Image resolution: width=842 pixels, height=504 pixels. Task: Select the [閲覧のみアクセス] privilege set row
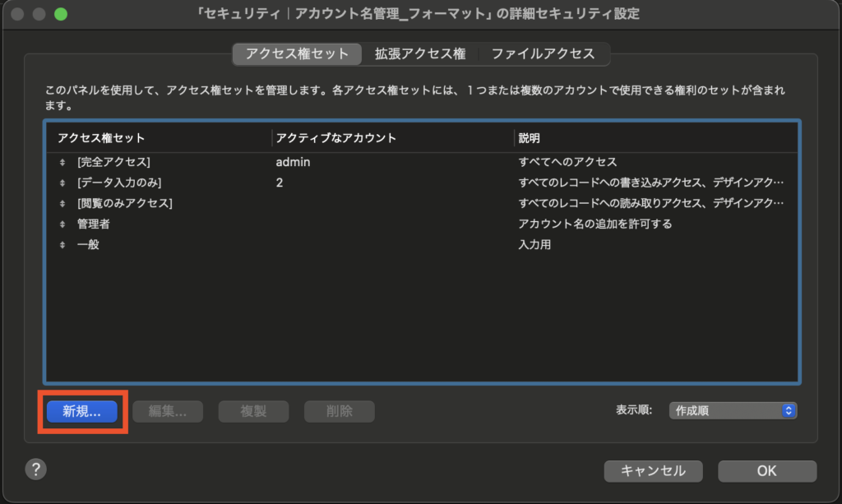coord(422,203)
